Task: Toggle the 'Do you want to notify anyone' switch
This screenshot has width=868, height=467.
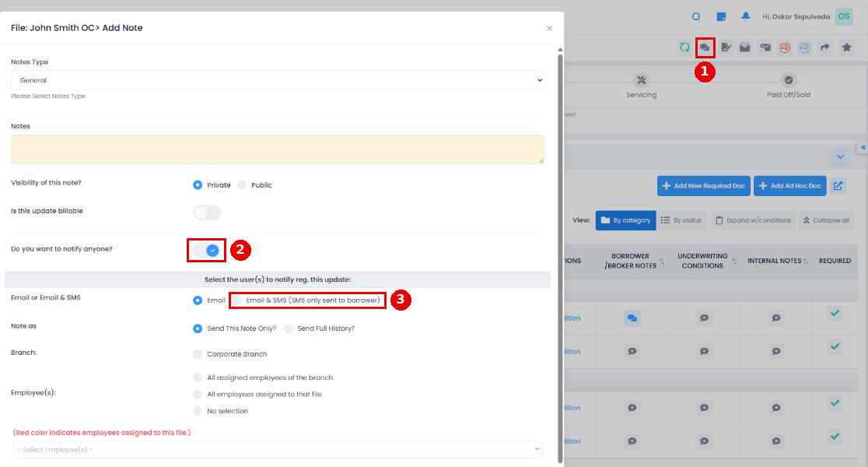Action: point(206,251)
